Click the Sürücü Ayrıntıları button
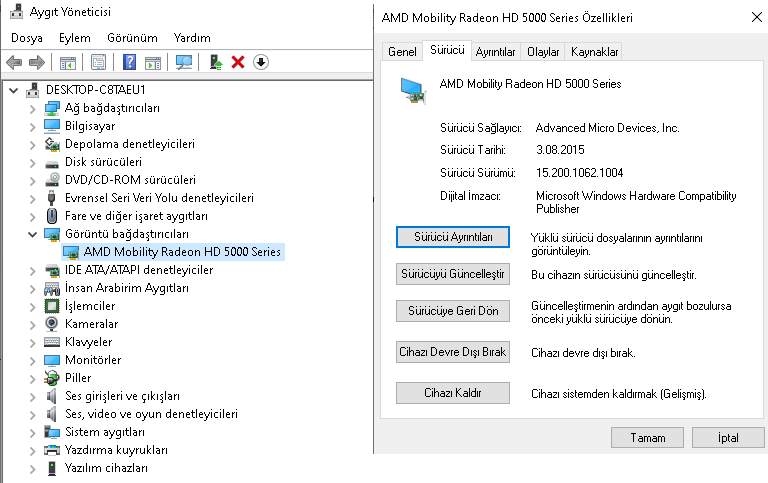Viewport: 768px width, 483px height. point(453,237)
